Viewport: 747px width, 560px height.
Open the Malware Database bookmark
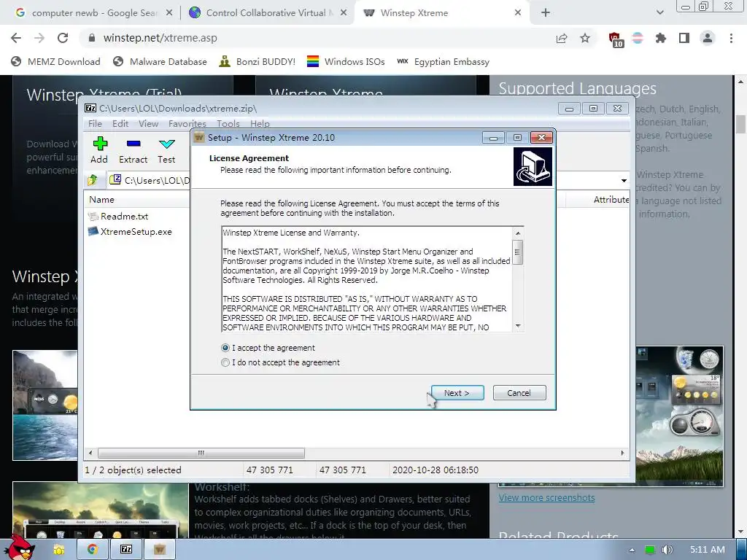[160, 61]
